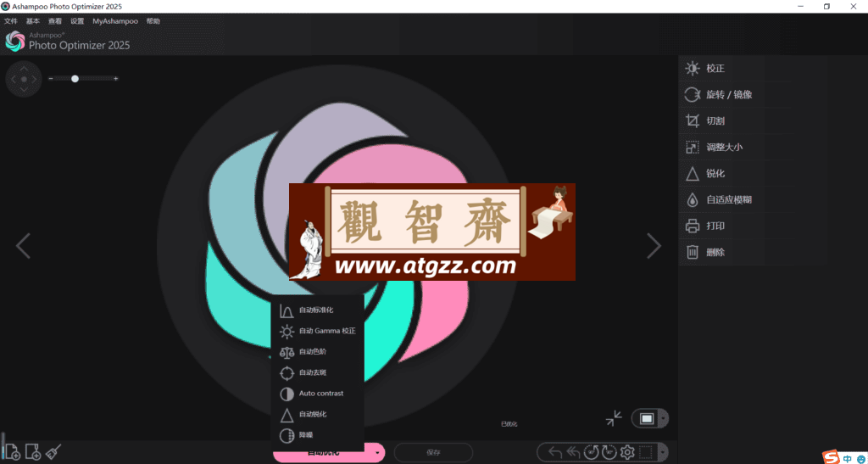868x464 pixels.
Task: Expand the bottom toolbar dropdown arrow
Action: tap(663, 452)
